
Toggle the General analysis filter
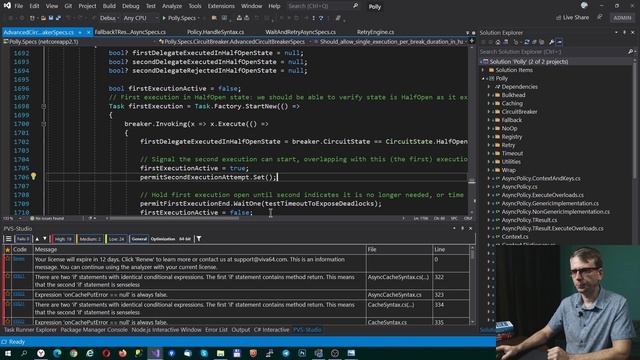point(139,239)
